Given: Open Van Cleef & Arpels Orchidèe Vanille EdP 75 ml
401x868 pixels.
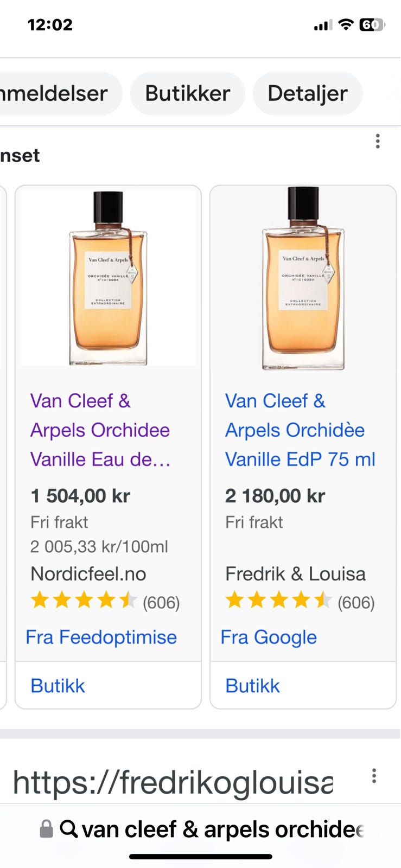Looking at the screenshot, I should (x=300, y=430).
